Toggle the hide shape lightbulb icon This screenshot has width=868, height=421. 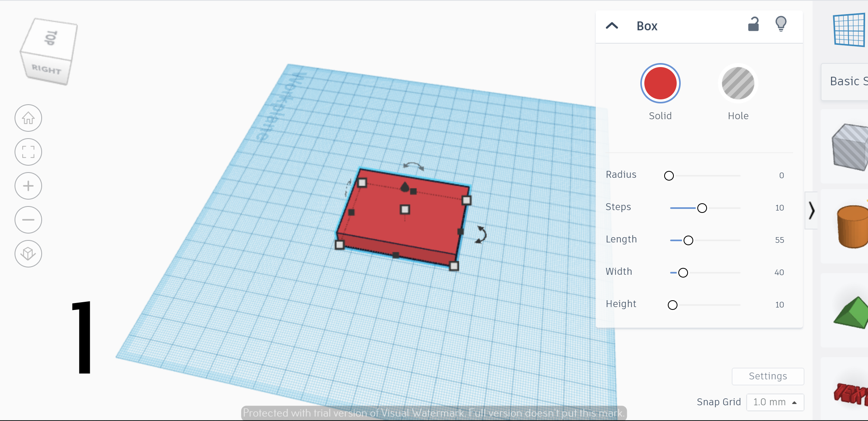click(781, 24)
